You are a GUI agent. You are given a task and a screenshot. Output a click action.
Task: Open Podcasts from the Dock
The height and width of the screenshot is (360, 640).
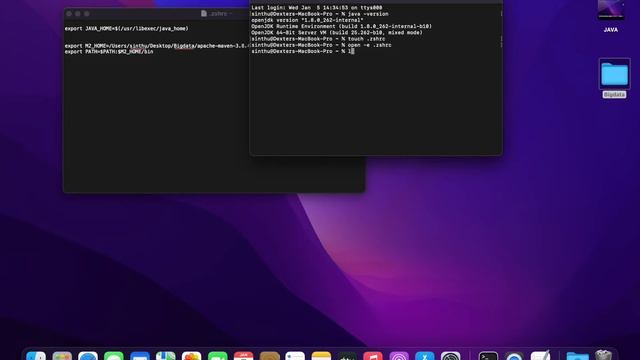399,356
